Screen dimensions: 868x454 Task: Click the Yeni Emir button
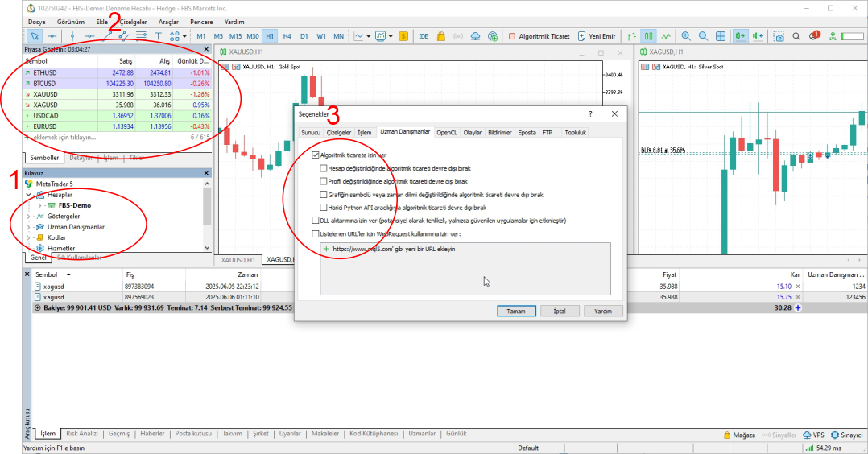pyautogui.click(x=597, y=36)
